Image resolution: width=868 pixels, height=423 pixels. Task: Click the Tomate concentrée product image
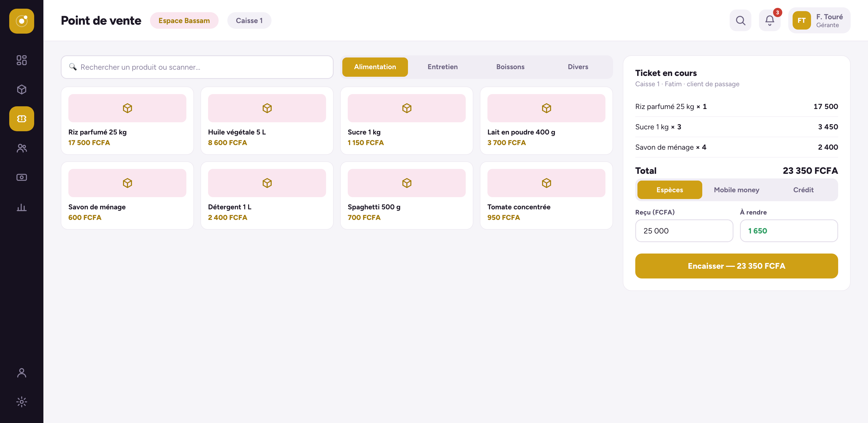pos(546,183)
